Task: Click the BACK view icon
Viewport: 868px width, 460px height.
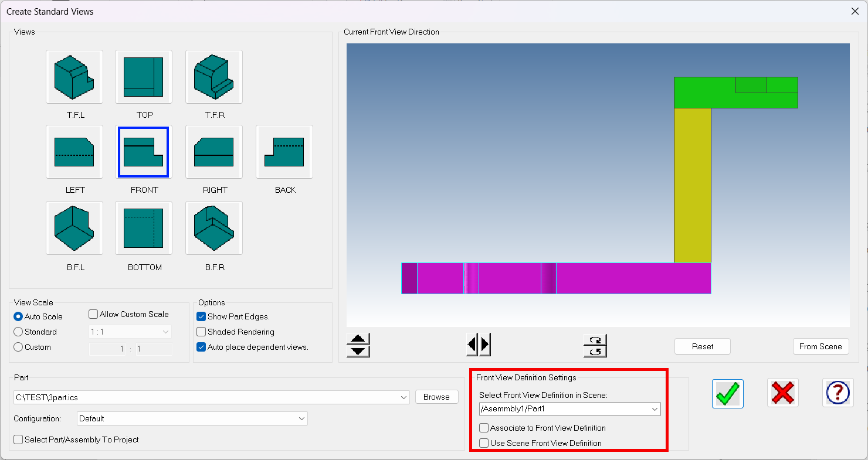Action: (x=284, y=152)
